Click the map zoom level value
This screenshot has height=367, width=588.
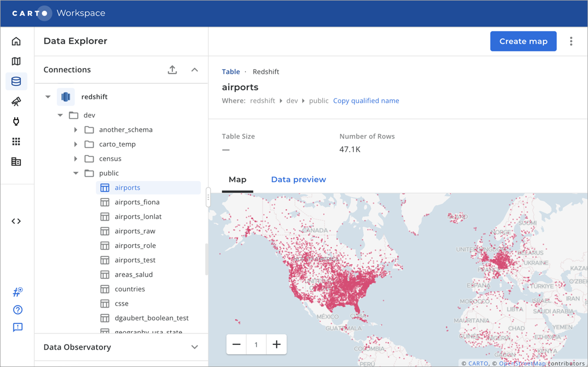click(256, 344)
